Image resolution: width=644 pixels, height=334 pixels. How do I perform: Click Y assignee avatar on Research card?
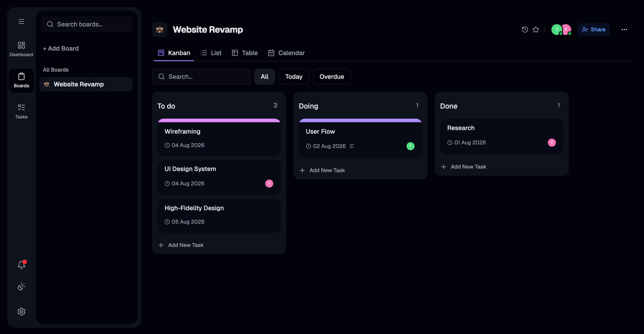click(x=552, y=142)
